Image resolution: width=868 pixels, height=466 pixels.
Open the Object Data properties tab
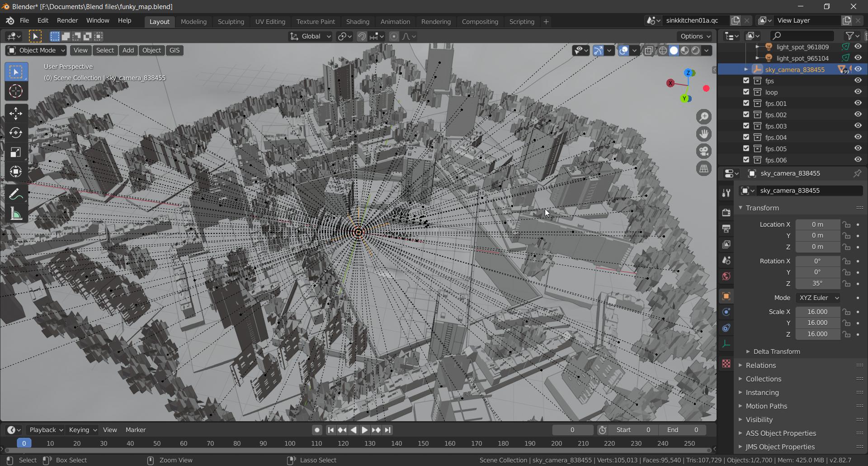pos(726,344)
